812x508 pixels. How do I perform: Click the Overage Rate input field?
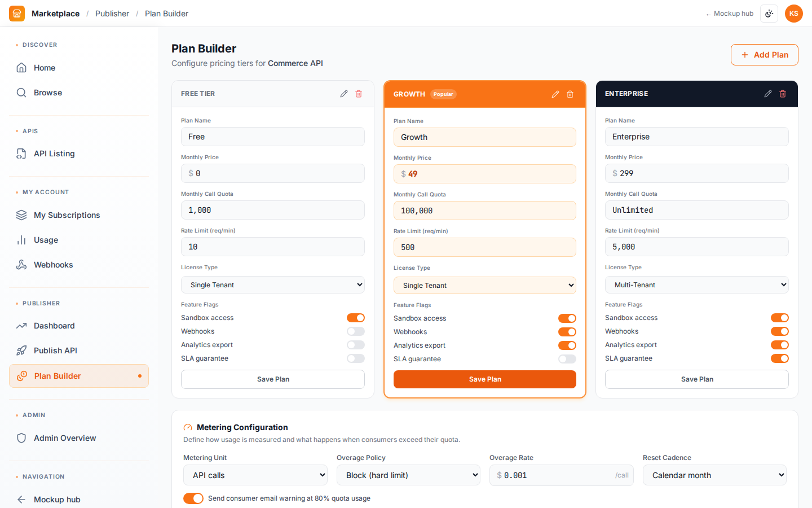point(562,475)
